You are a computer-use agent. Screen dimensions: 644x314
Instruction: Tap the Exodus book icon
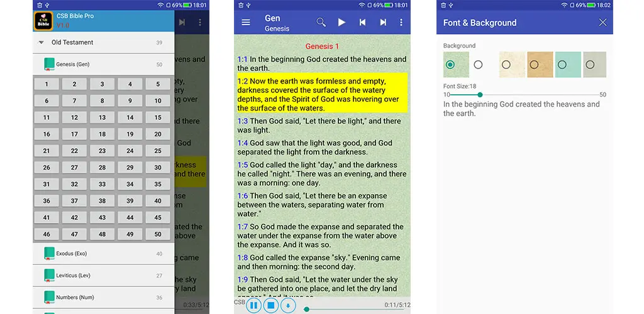[49, 254]
